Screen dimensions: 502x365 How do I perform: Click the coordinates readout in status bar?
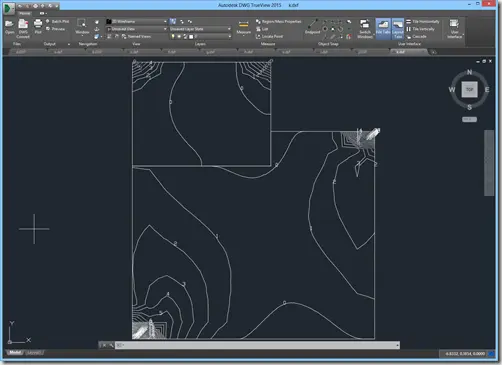(464, 354)
